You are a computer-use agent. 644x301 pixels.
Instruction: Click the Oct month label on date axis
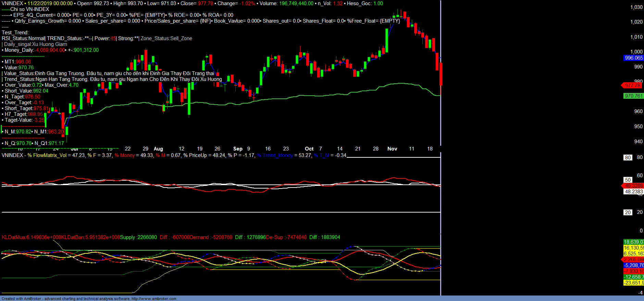309,149
